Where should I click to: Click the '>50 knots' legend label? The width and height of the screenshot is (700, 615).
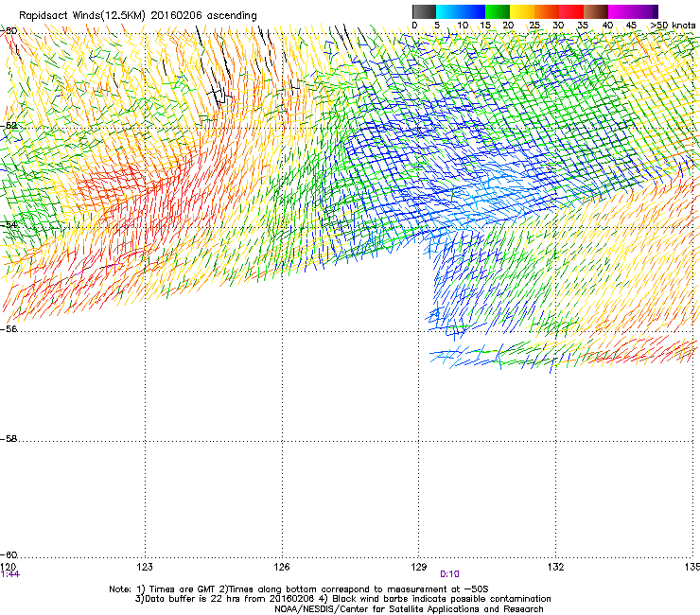tap(673, 26)
